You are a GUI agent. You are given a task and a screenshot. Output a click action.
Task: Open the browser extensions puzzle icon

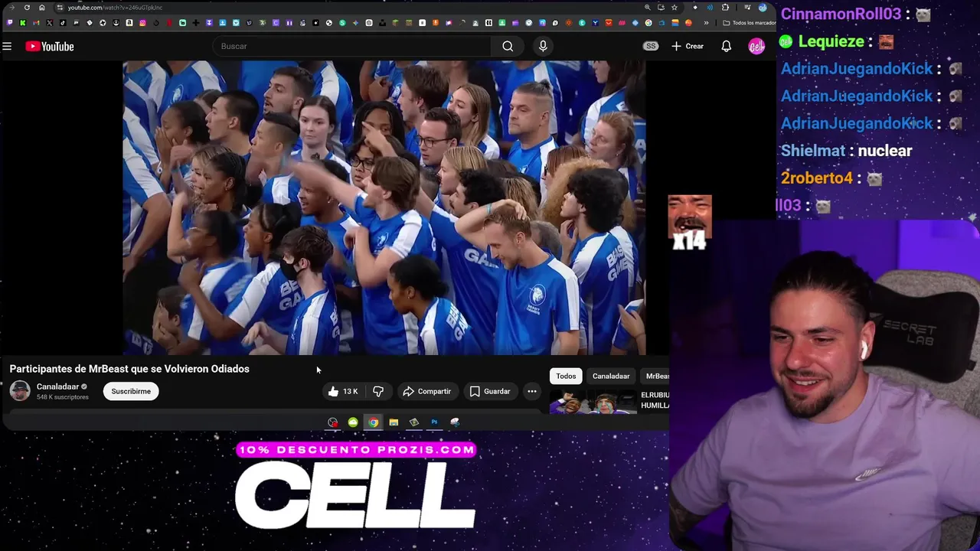coord(725,7)
